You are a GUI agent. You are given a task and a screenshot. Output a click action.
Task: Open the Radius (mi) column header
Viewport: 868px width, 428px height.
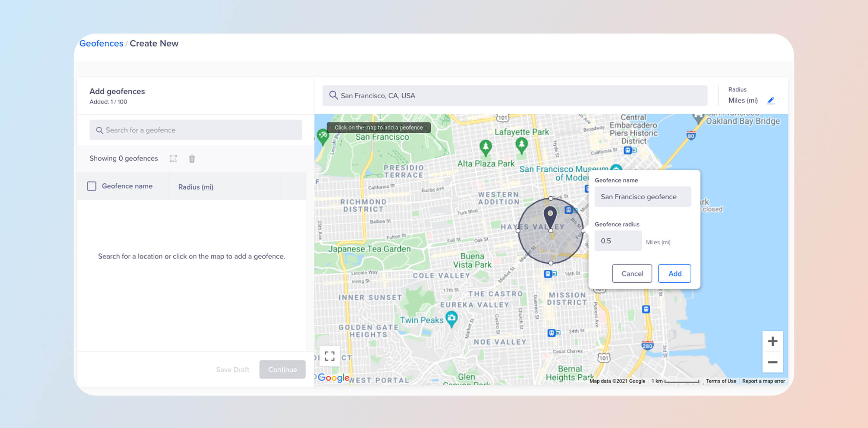click(196, 187)
